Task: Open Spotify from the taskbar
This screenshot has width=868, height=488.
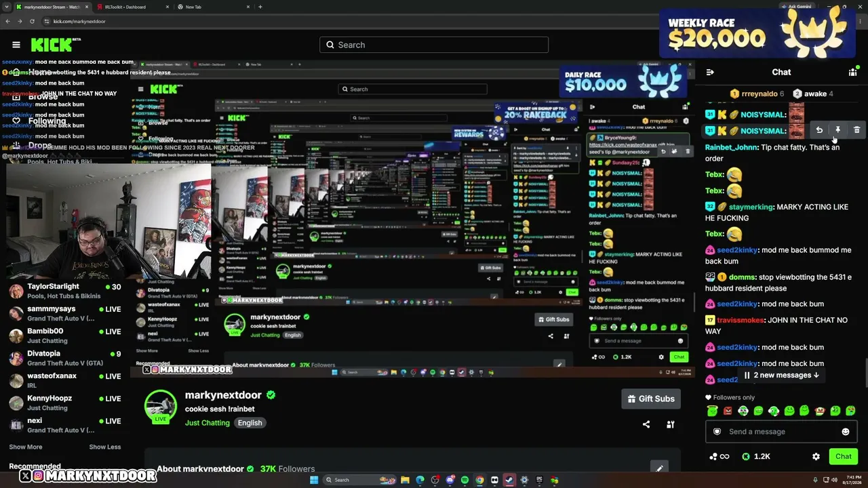Action: (x=465, y=481)
